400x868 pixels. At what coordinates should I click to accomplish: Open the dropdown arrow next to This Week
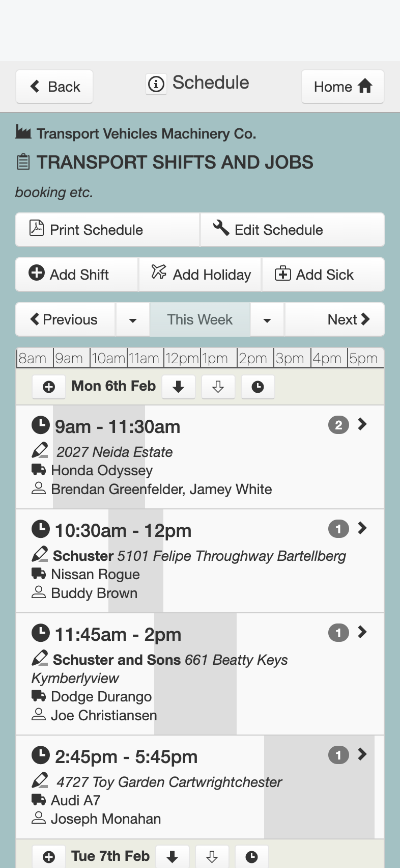tap(267, 320)
